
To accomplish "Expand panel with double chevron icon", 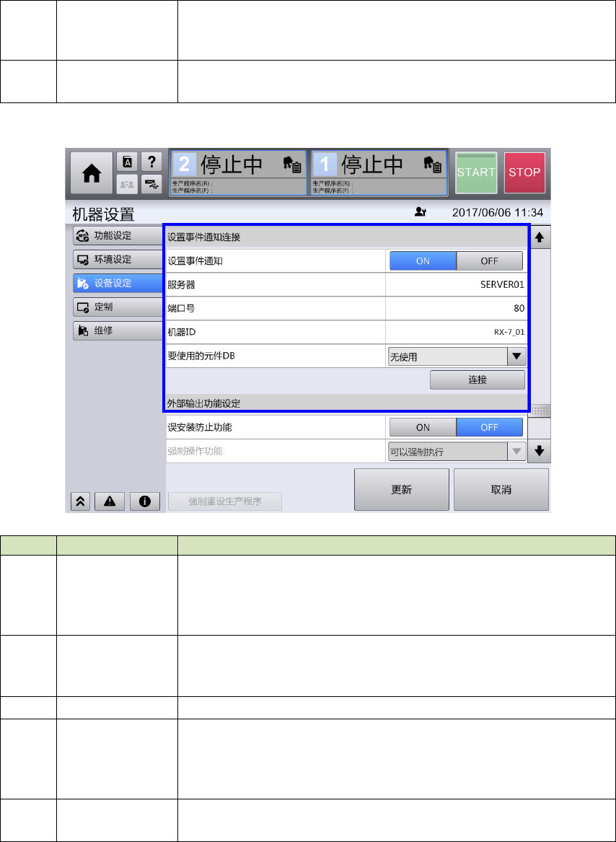I will point(80,501).
